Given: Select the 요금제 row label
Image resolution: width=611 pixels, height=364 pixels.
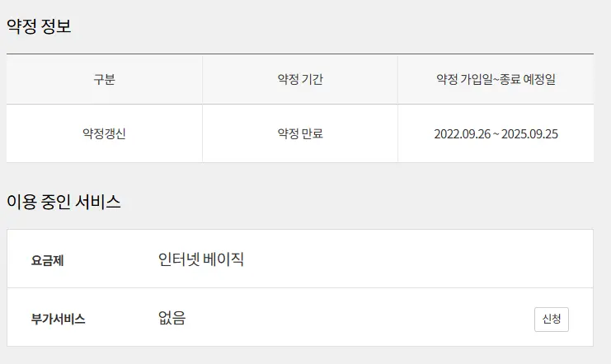Looking at the screenshot, I should point(48,261).
